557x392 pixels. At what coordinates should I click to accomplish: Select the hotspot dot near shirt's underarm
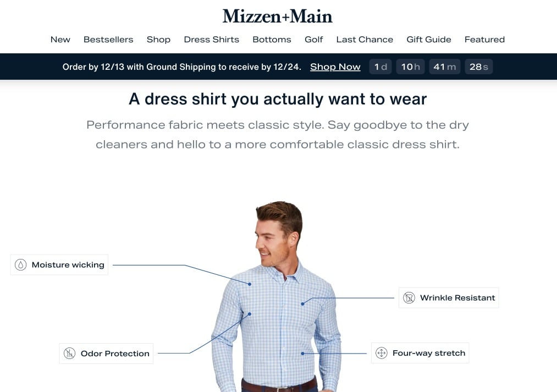pyautogui.click(x=250, y=314)
